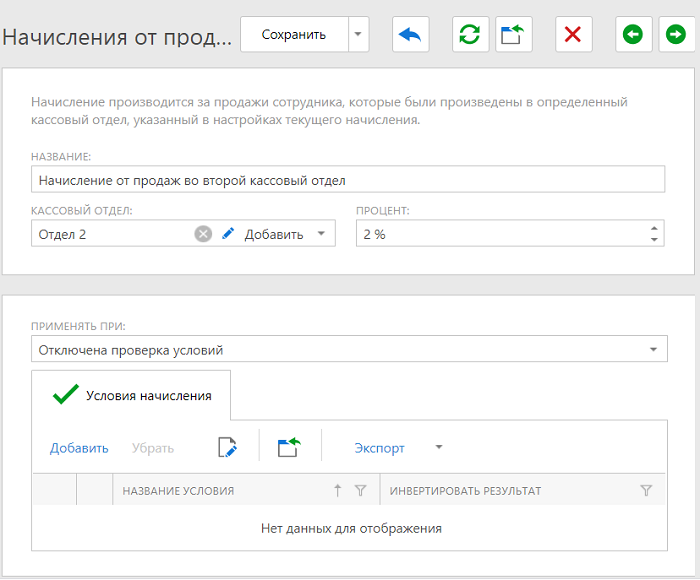Clear the Отдел 2 value

point(203,234)
